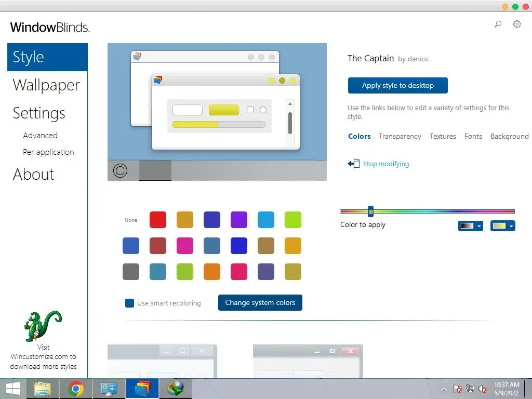Open the Settings section
Screen dimensions: 532x399
coord(39,113)
